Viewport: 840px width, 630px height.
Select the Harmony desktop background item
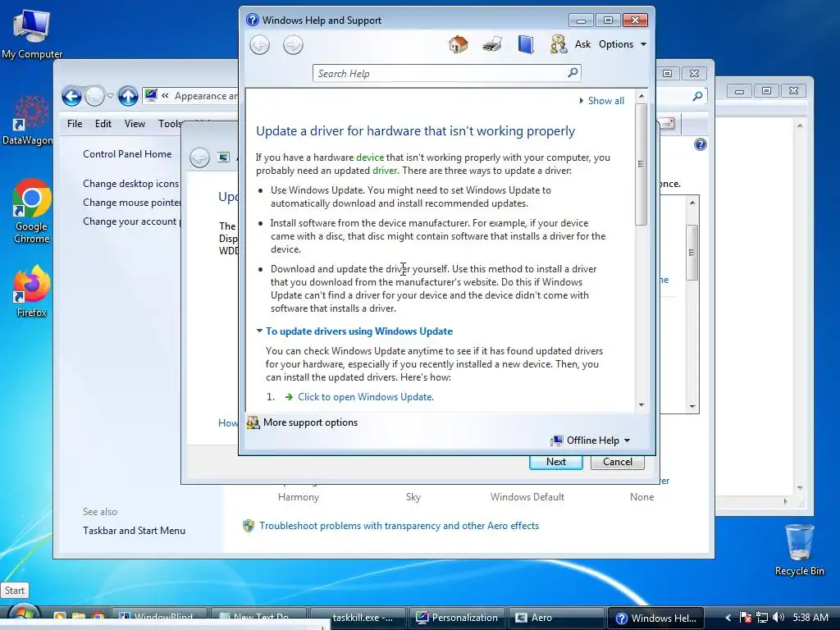pyautogui.click(x=299, y=497)
